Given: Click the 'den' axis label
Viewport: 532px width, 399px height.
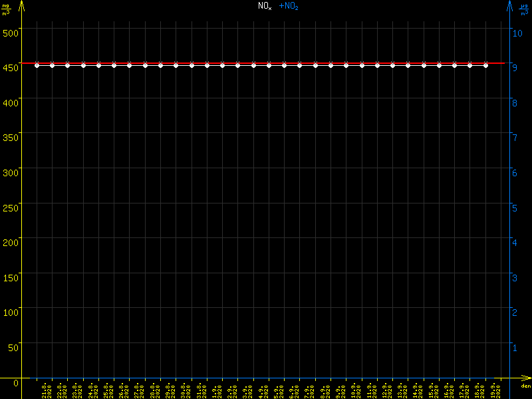Looking at the screenshot, I should [x=525, y=387].
